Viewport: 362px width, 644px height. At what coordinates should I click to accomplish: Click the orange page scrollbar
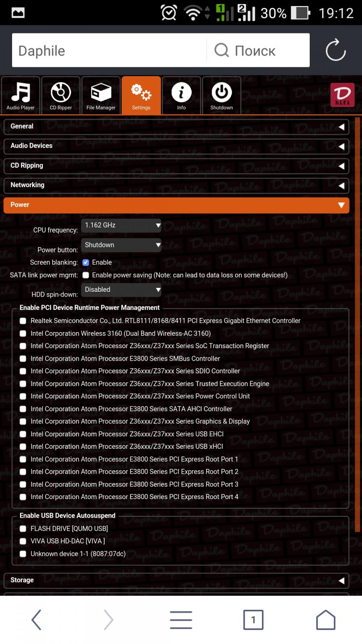357,325
